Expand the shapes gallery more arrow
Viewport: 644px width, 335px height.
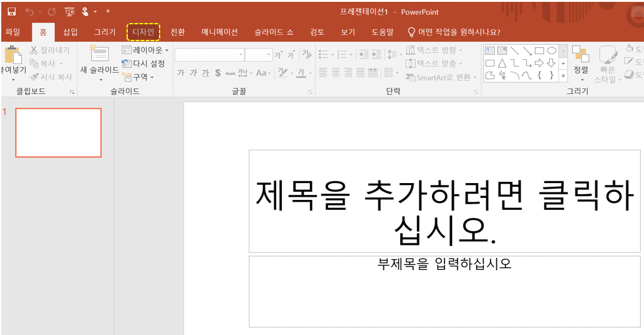[564, 75]
